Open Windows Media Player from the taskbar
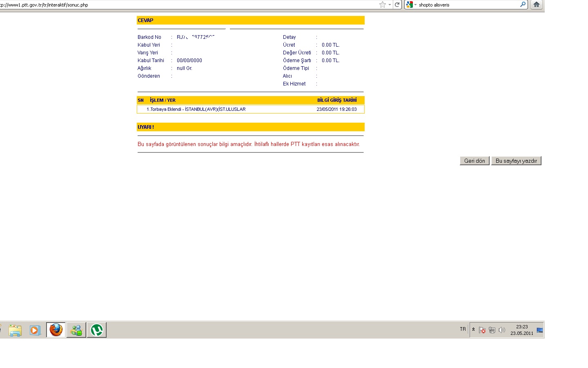This screenshot has width=588, height=368. tap(35, 330)
